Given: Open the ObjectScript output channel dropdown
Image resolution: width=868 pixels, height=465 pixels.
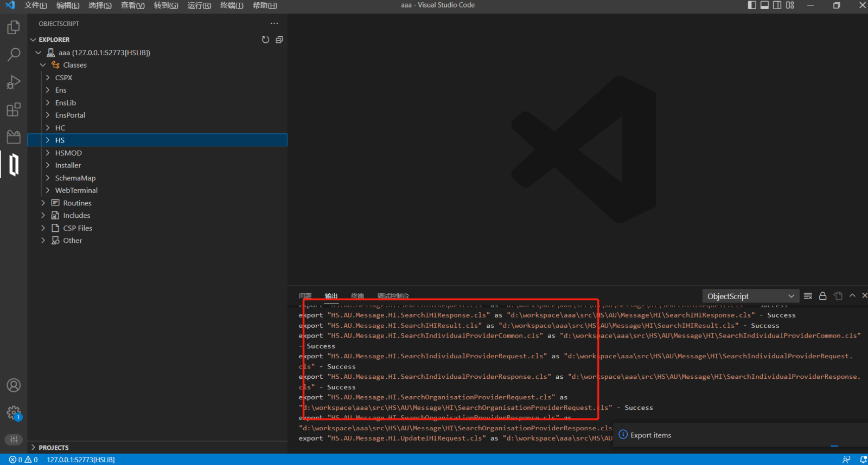Looking at the screenshot, I should [x=750, y=296].
